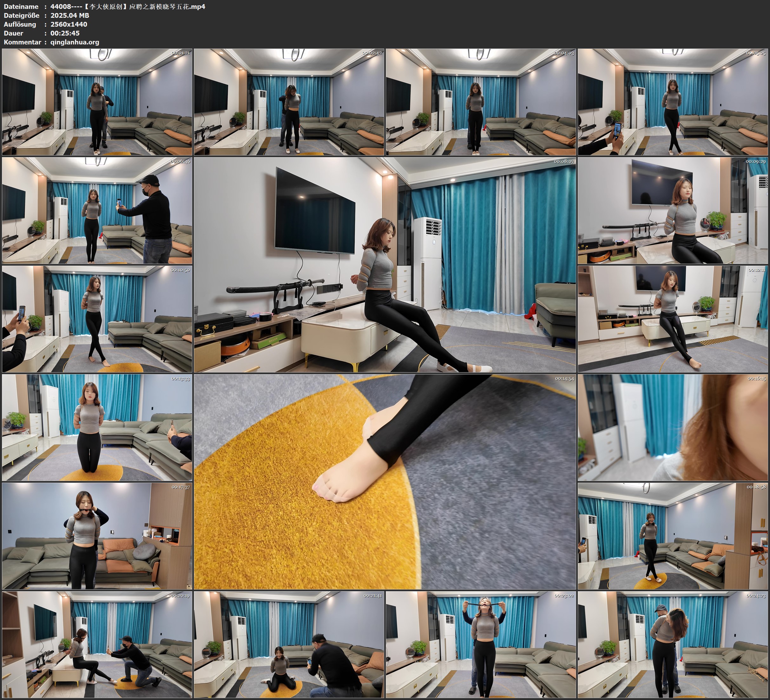770x700 pixels.
Task: Click the mp4 file name in header
Action: 128,6
